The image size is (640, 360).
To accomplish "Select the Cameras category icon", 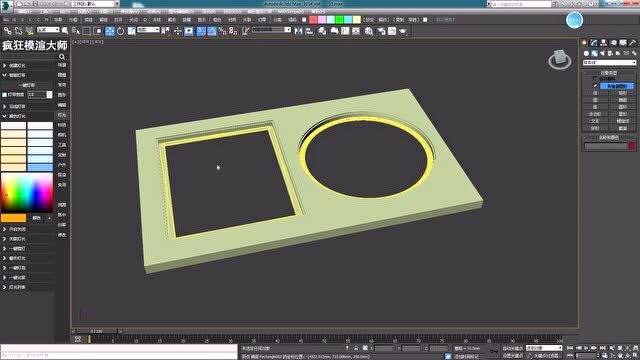I will coord(610,53).
